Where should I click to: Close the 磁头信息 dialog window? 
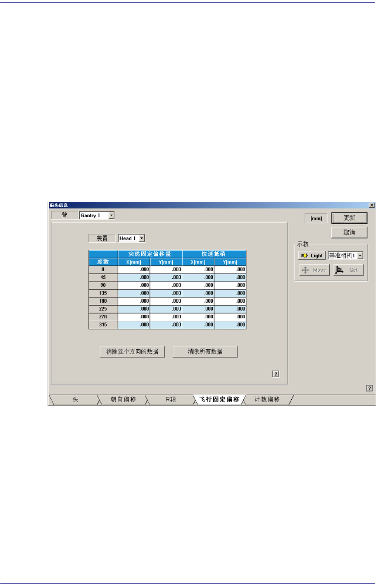coord(371,205)
